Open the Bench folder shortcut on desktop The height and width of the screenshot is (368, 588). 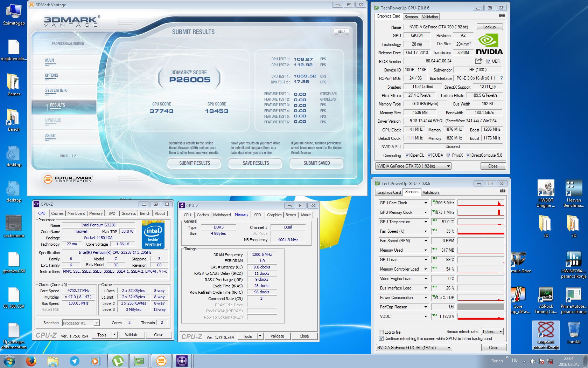click(x=14, y=120)
